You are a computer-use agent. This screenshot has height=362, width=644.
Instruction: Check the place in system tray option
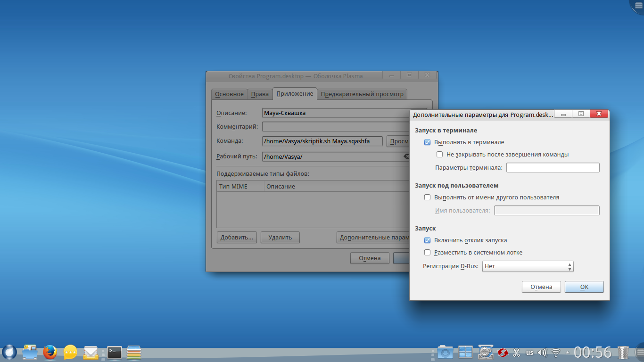[x=428, y=252]
